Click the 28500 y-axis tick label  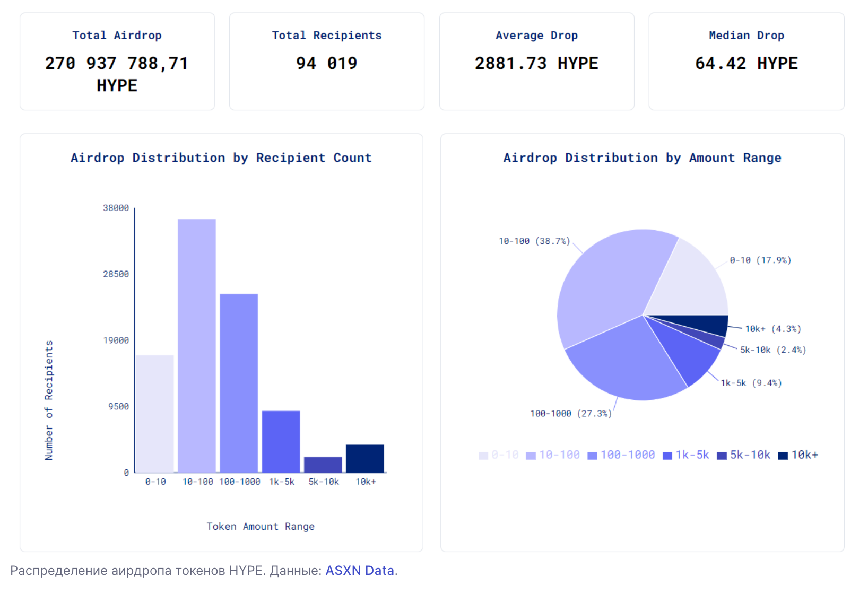tap(116, 274)
